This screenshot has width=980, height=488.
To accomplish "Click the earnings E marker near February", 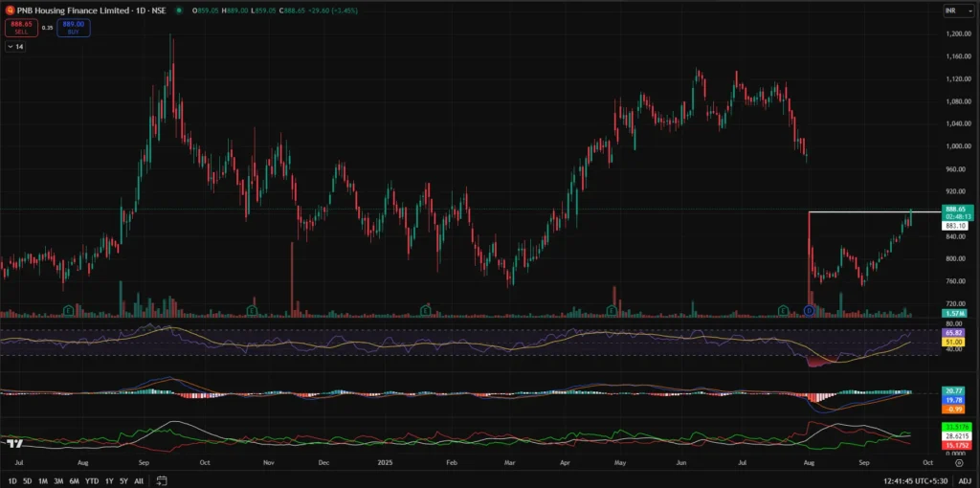I will pyautogui.click(x=426, y=310).
